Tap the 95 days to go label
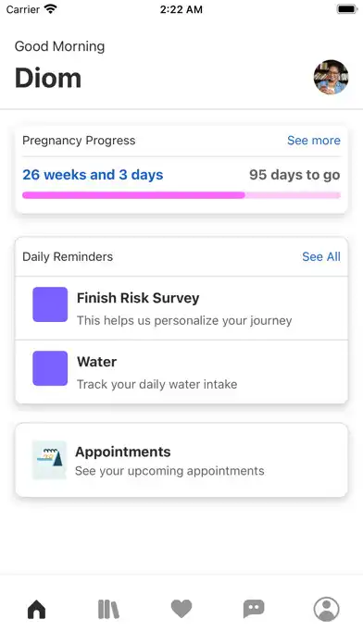 294,175
